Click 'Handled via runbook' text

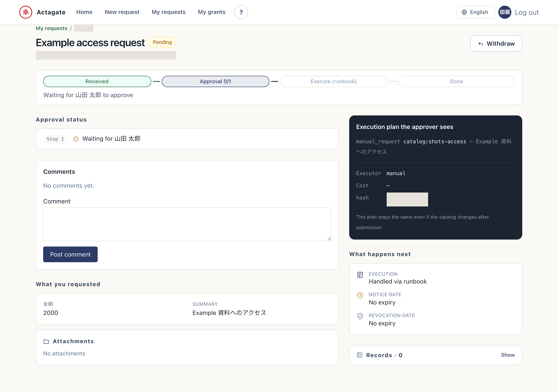(398, 282)
